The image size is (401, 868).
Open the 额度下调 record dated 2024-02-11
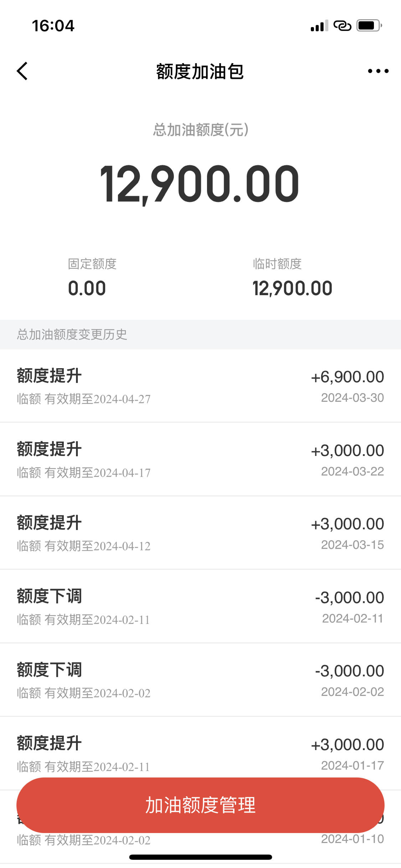pyautogui.click(x=200, y=607)
